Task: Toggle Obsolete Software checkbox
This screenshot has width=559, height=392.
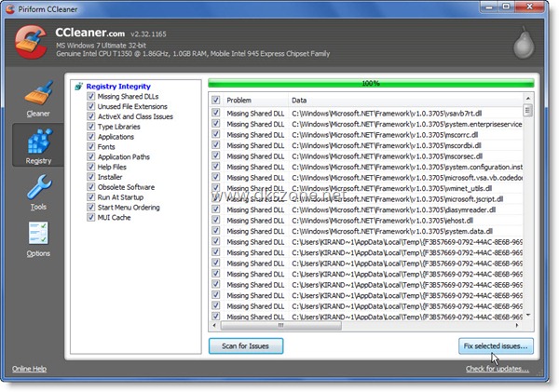Action: click(91, 187)
